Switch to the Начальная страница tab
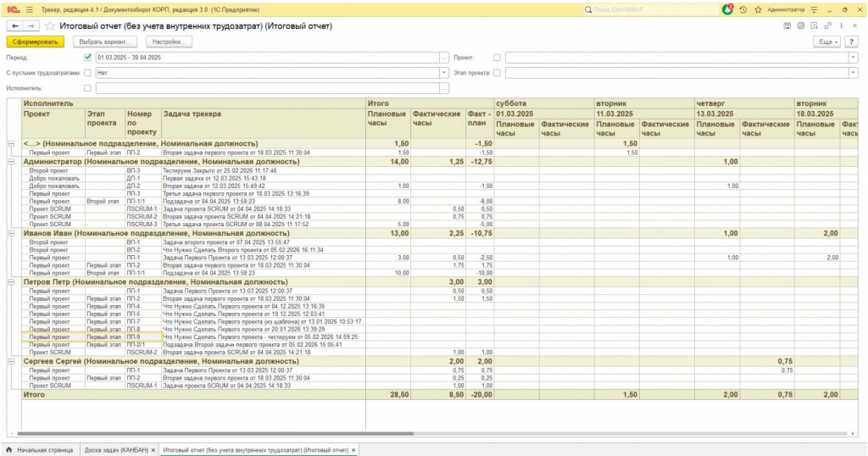Viewport: 868px width, 456px height. pos(40,450)
